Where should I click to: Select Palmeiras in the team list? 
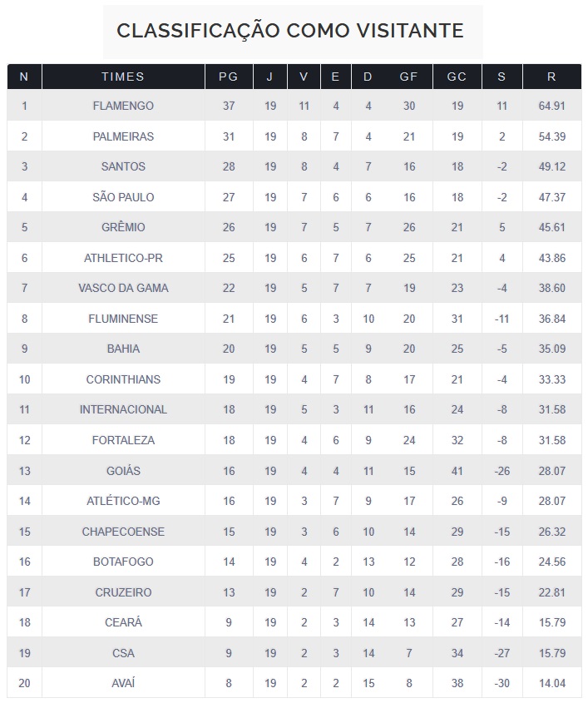(123, 136)
